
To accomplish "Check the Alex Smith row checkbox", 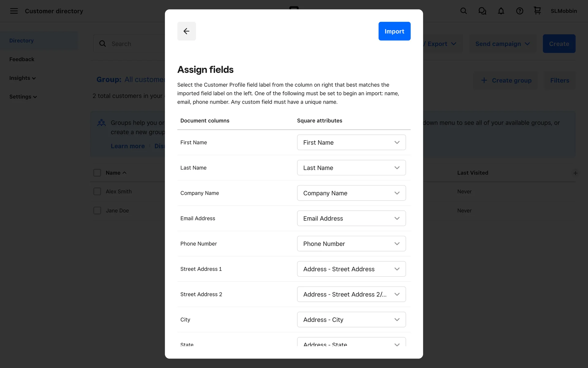I will 97,191.
